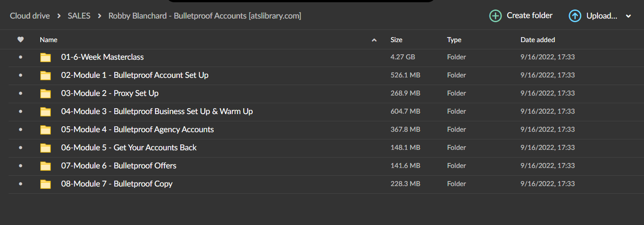Click the upload arrow circle icon
Image resolution: width=644 pixels, height=225 pixels.
(575, 16)
